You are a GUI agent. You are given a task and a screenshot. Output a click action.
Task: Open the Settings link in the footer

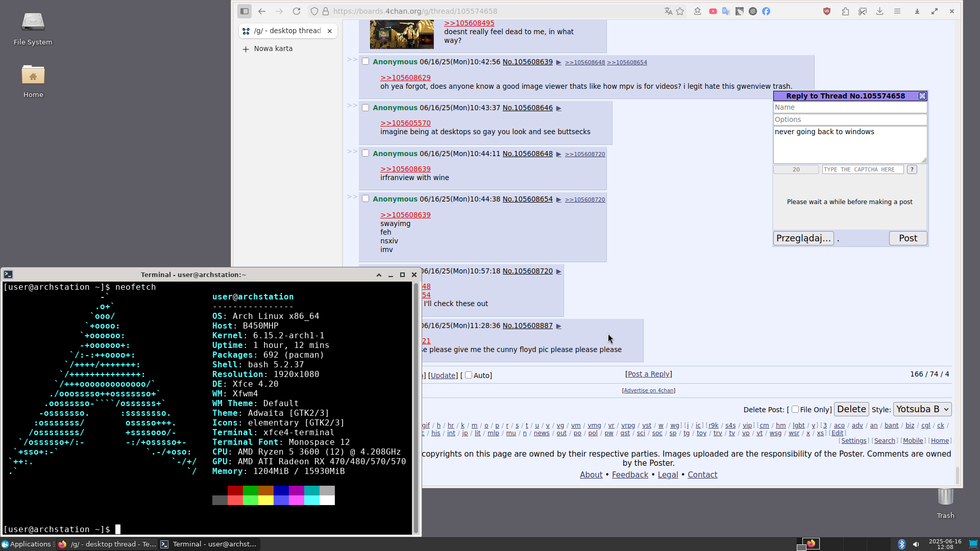click(854, 441)
